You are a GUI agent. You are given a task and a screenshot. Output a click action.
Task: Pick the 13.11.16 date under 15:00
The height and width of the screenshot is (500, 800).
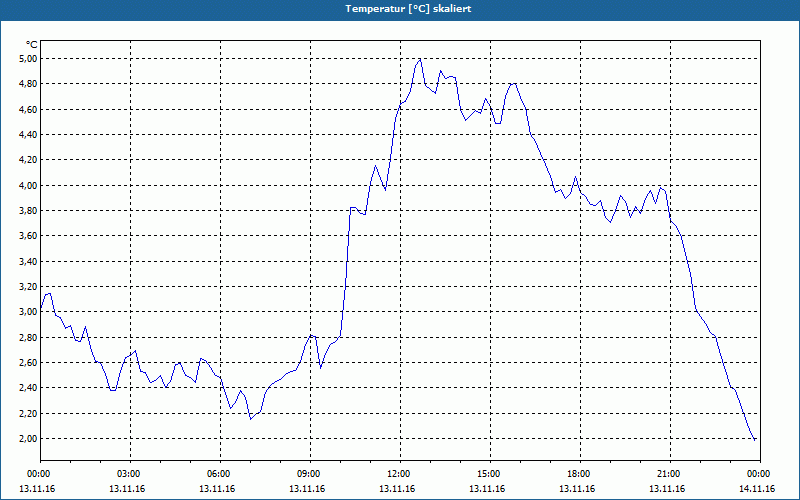(487, 489)
